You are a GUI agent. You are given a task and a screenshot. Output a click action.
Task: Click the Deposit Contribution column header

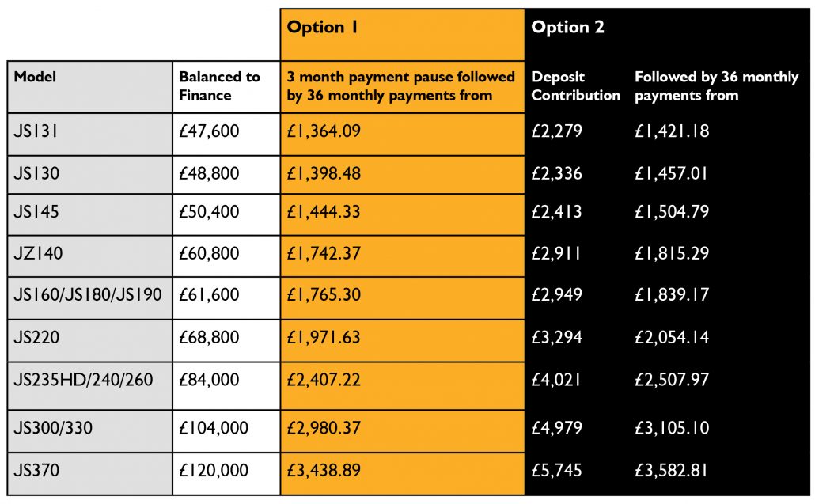coord(575,86)
